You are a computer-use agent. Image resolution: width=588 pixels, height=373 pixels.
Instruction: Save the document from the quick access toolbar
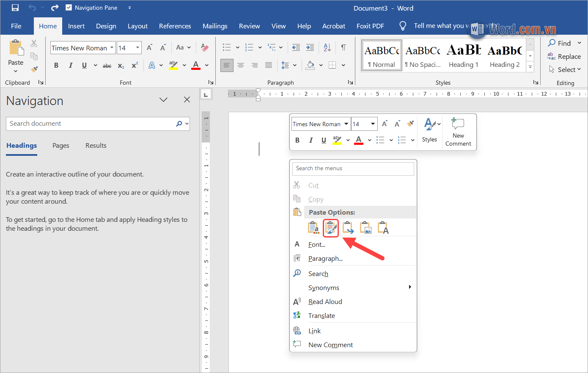tap(15, 8)
